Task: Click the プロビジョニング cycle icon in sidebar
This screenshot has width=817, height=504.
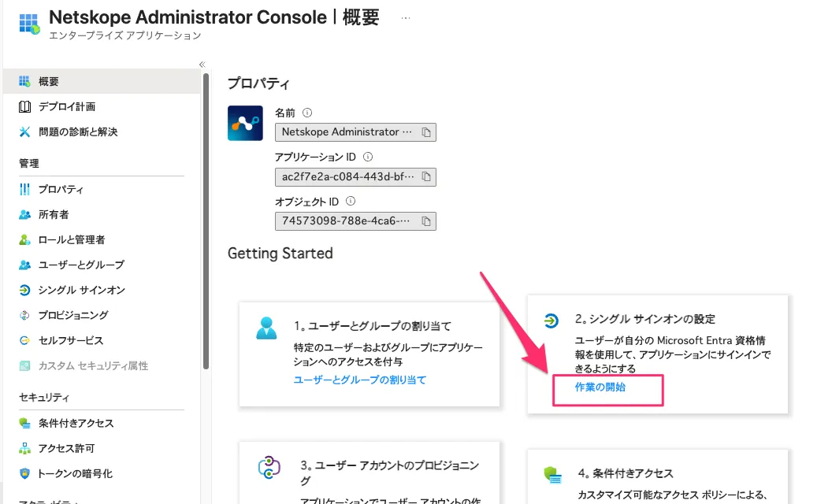Action: (24, 315)
